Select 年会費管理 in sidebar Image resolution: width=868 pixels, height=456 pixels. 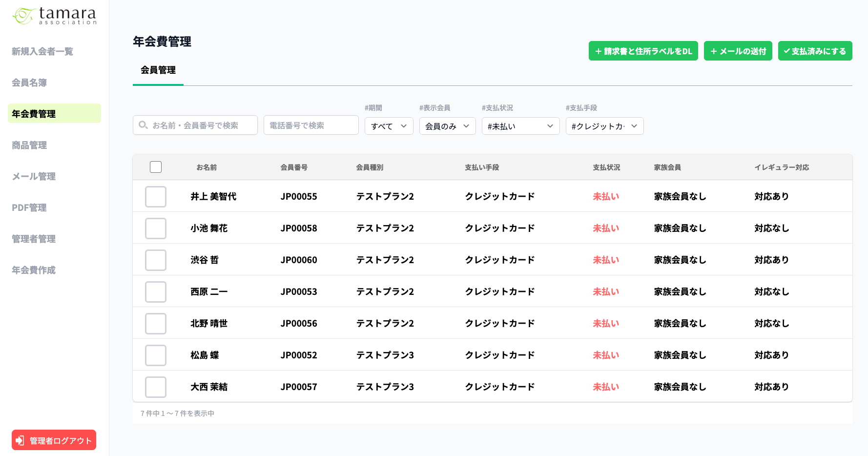pyautogui.click(x=54, y=113)
